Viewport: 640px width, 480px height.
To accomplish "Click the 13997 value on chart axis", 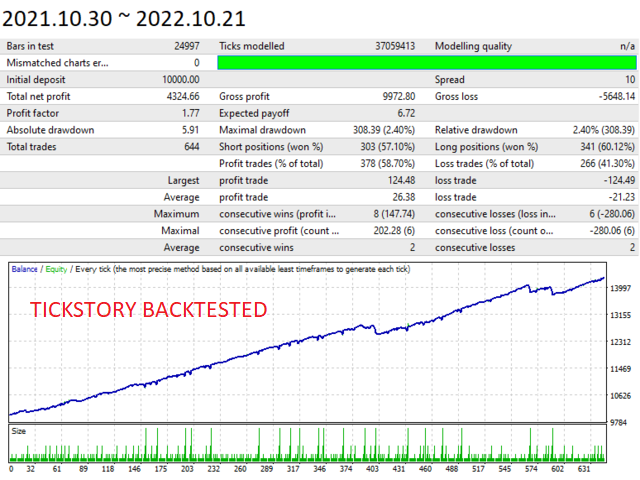I will [x=620, y=288].
